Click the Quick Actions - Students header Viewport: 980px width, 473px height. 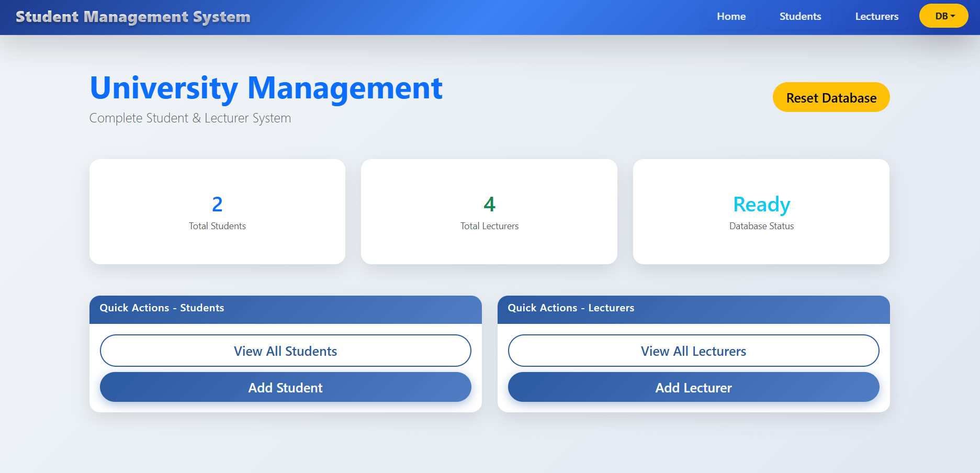click(162, 308)
